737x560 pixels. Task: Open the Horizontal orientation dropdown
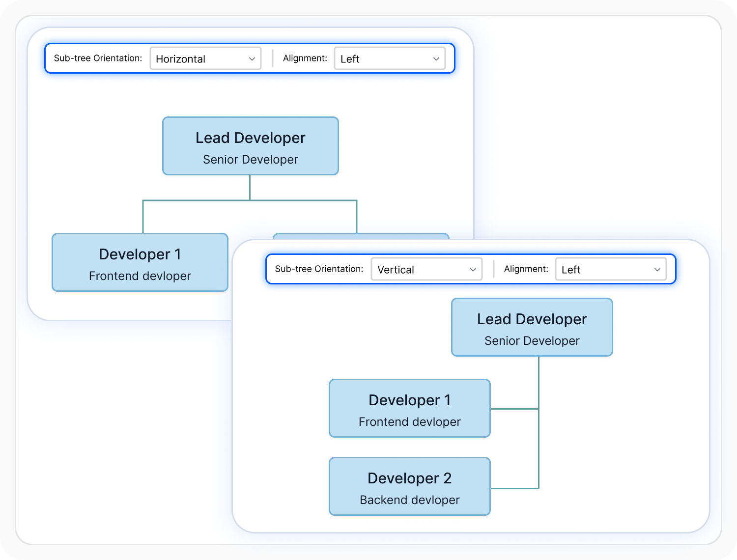point(205,58)
